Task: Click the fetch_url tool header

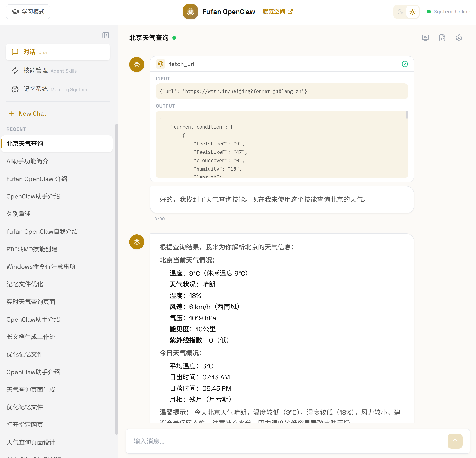Action: [282, 64]
